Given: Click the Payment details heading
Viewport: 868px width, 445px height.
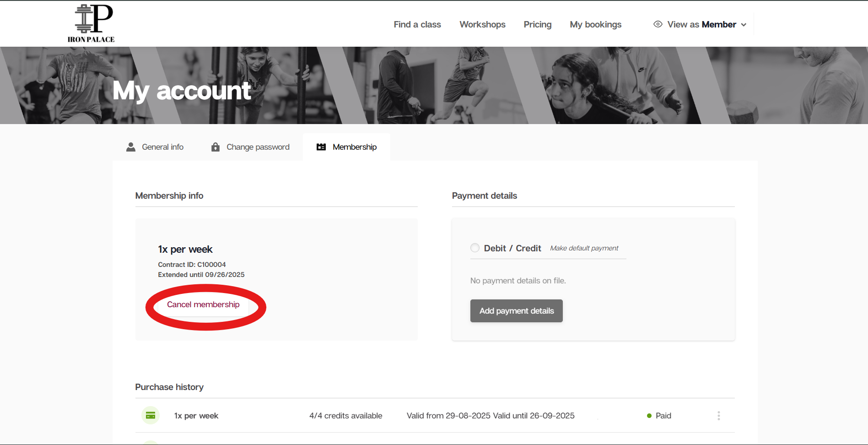Looking at the screenshot, I should pyautogui.click(x=485, y=195).
